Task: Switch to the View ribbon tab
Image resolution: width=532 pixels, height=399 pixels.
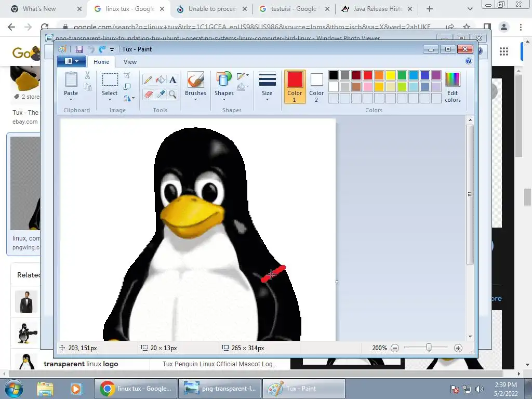Action: 130,62
